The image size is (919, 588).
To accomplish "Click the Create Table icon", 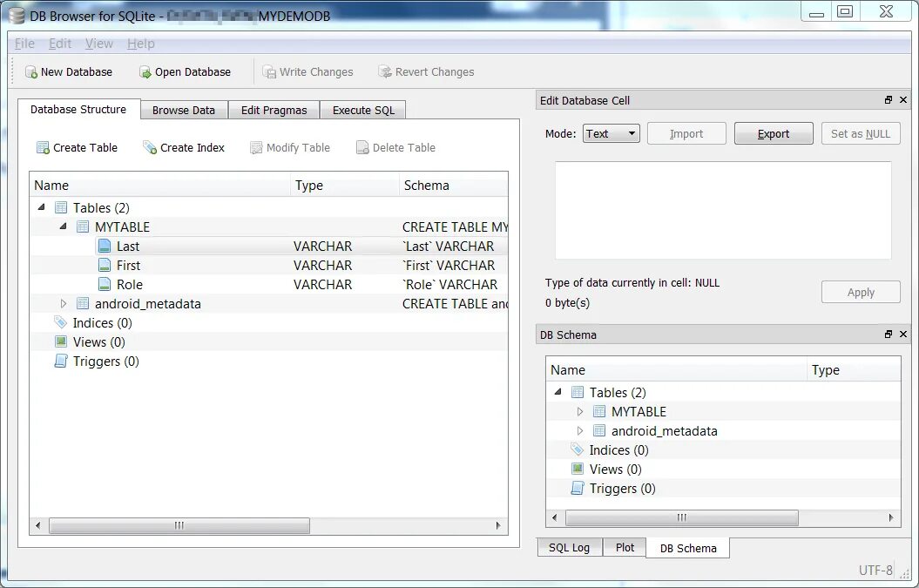I will 43,148.
